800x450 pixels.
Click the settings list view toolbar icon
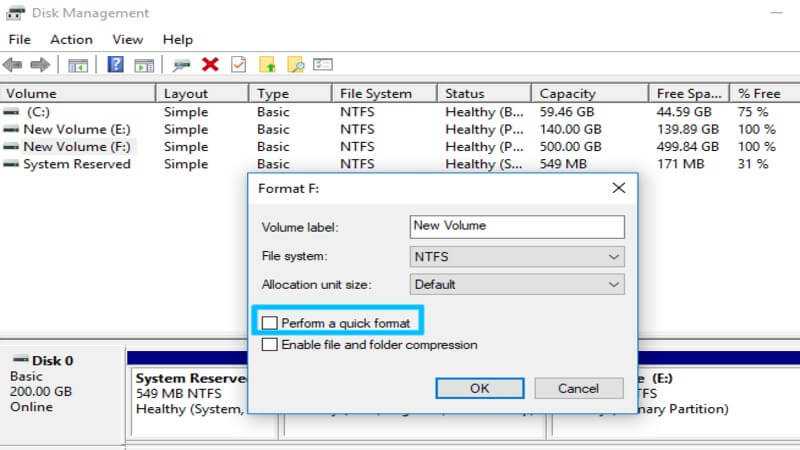[323, 64]
